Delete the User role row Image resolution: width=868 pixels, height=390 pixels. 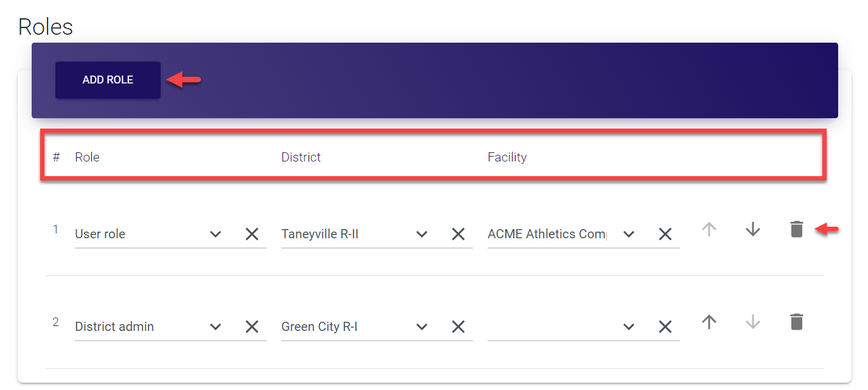[x=796, y=230]
